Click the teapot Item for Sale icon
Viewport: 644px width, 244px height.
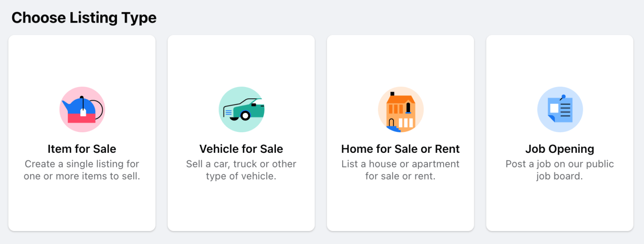pyautogui.click(x=82, y=109)
